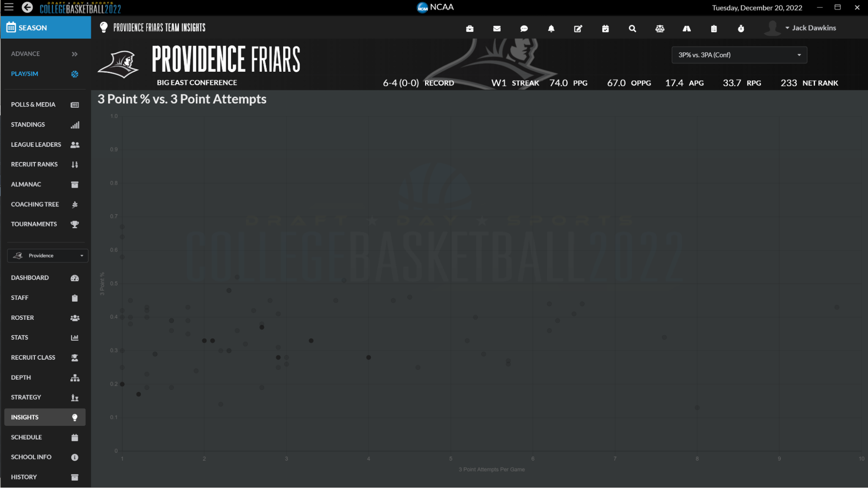This screenshot has width=868, height=488.
Task: Click the 74.0 PPG stat
Action: click(568, 83)
